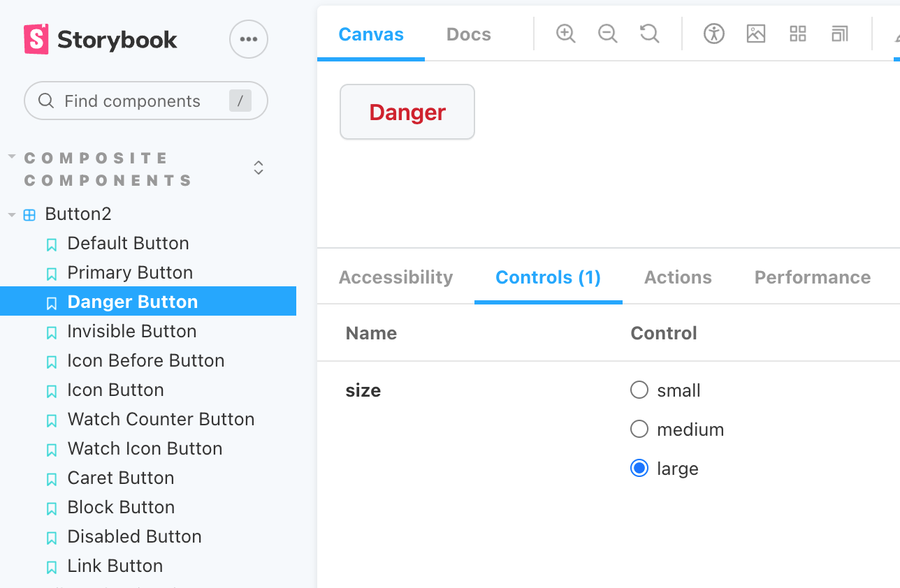Click the zoom in magnifier icon
Image resolution: width=900 pixels, height=588 pixels.
tap(565, 34)
